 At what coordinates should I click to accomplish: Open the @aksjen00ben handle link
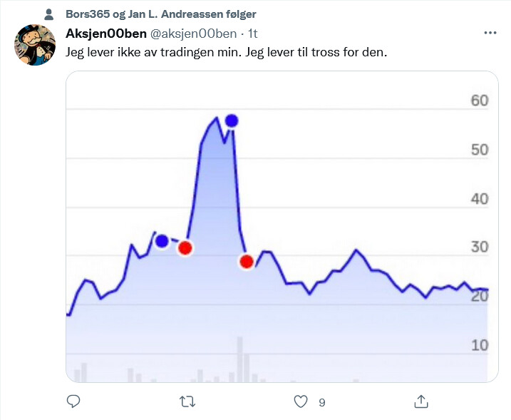pyautogui.click(x=193, y=34)
